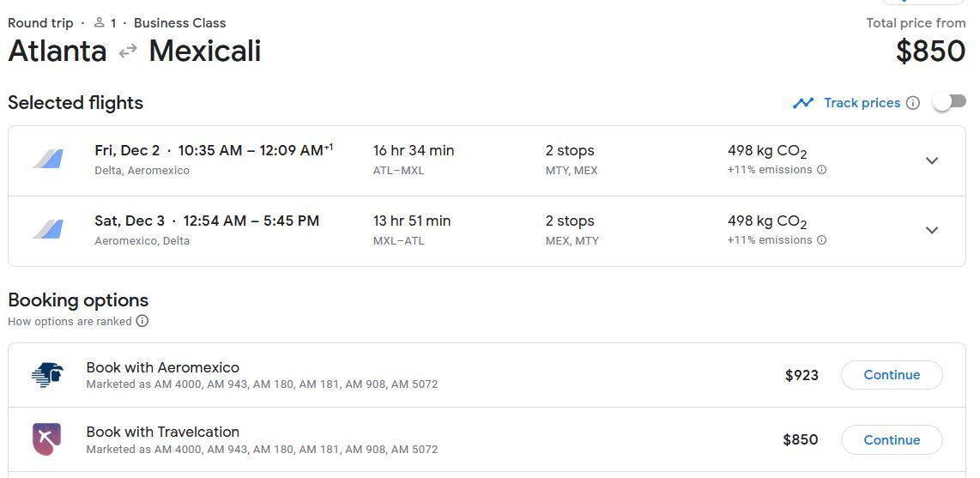Click the Track prices info icon
This screenshot has width=980, height=478.
913,103
